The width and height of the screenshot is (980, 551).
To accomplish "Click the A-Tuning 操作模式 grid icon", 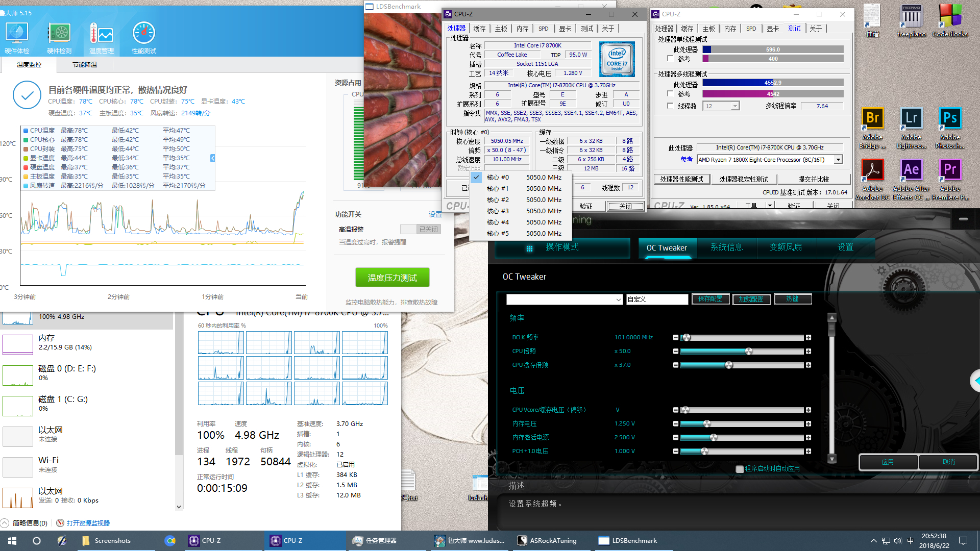I will pyautogui.click(x=529, y=248).
